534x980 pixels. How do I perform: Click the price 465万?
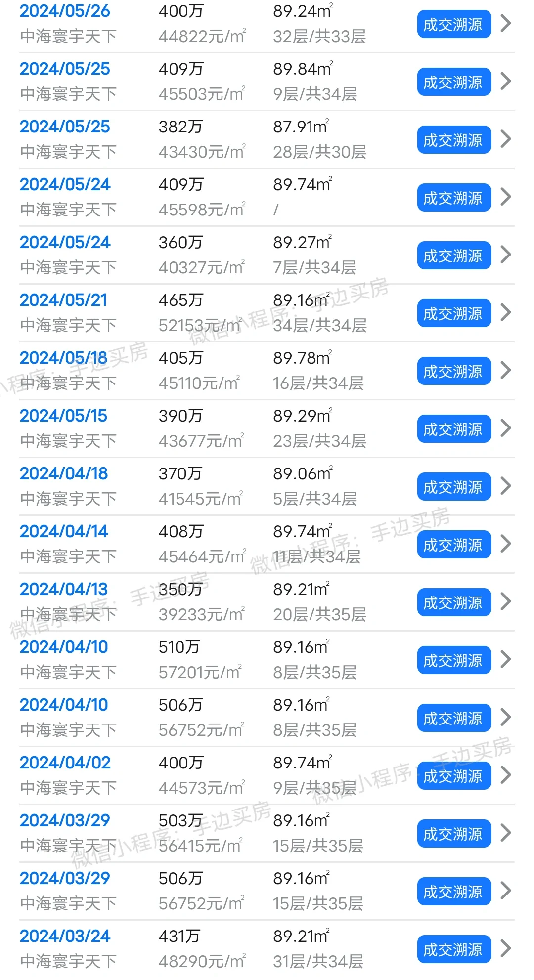point(180,300)
